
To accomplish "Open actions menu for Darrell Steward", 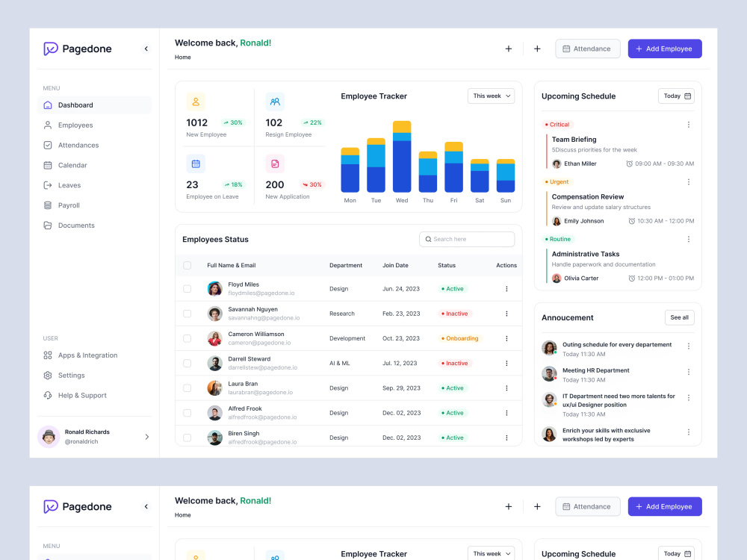I will (506, 364).
